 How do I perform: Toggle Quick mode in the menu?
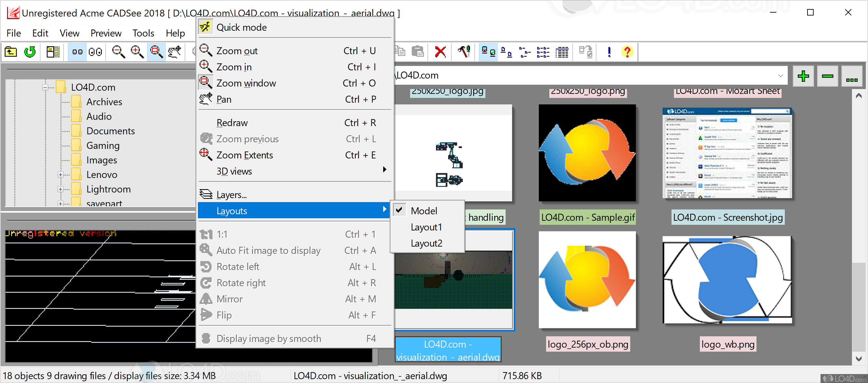tap(241, 27)
